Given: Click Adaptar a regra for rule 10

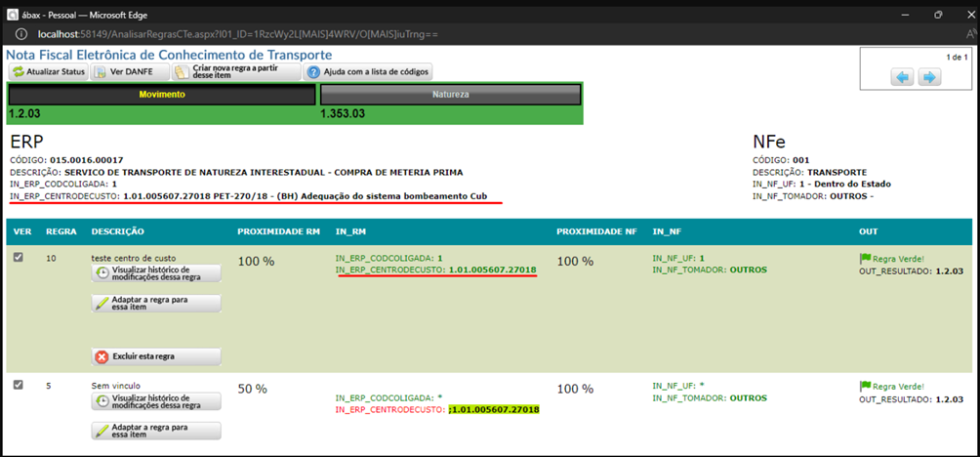Looking at the screenshot, I should pyautogui.click(x=156, y=304).
